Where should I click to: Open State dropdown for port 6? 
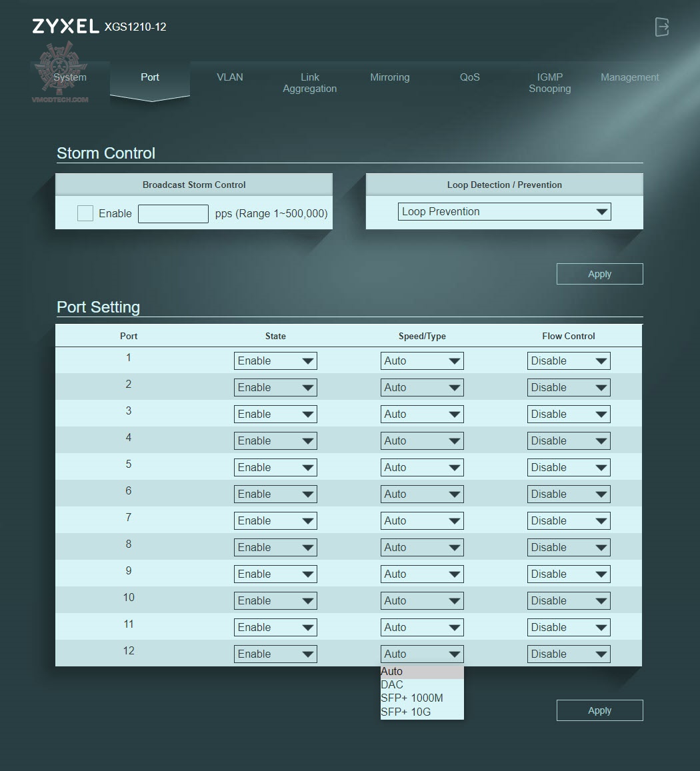coord(275,494)
